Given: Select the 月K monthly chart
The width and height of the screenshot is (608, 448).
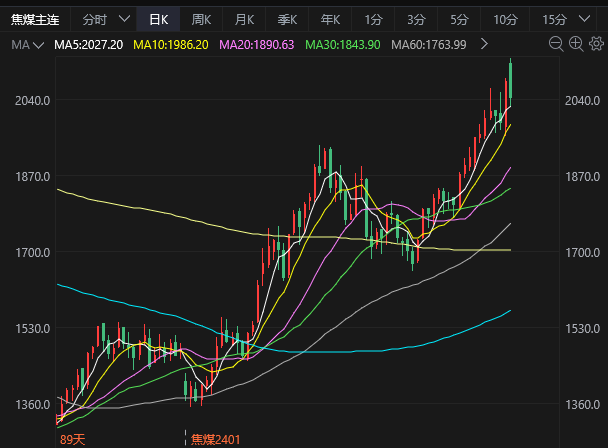Looking at the screenshot, I should [244, 19].
